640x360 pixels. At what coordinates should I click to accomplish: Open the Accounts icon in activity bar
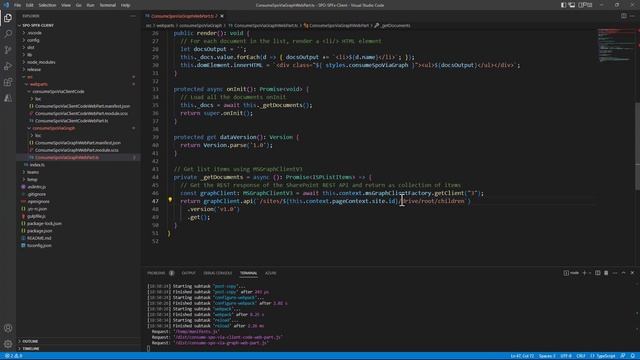(x=8, y=328)
